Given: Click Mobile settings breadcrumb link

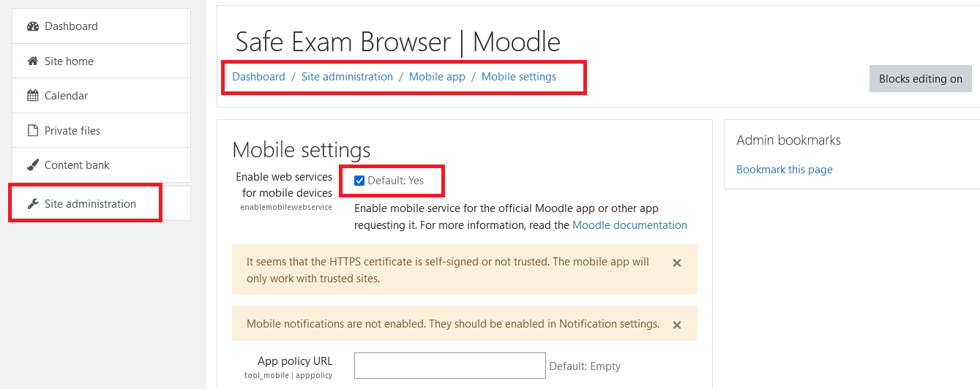Looking at the screenshot, I should [x=519, y=77].
